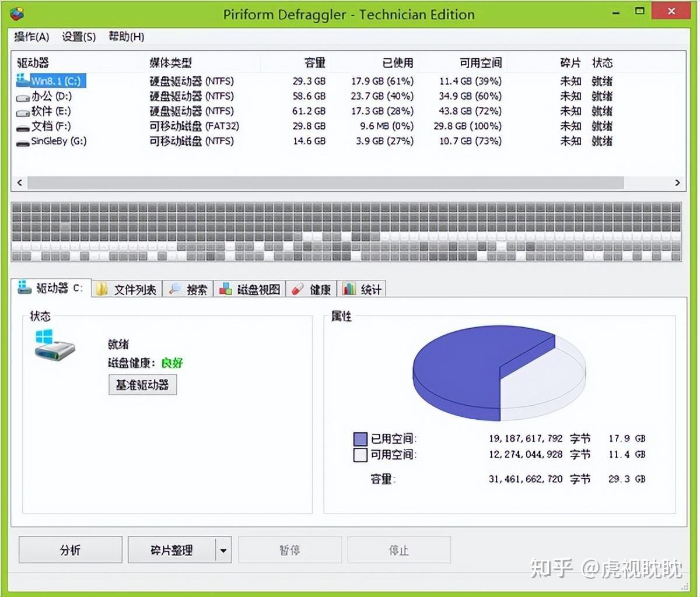The height and width of the screenshot is (597, 700).
Task: Click the 已用空间 purple legend swatch
Action: click(360, 438)
